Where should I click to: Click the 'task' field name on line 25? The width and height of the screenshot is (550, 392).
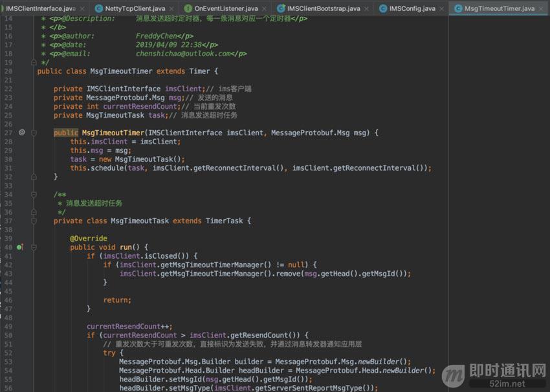(x=157, y=115)
